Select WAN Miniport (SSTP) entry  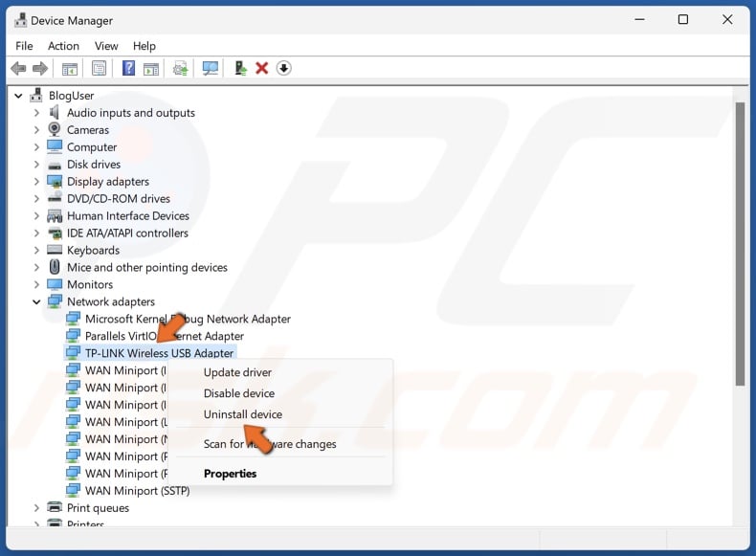[x=138, y=490]
